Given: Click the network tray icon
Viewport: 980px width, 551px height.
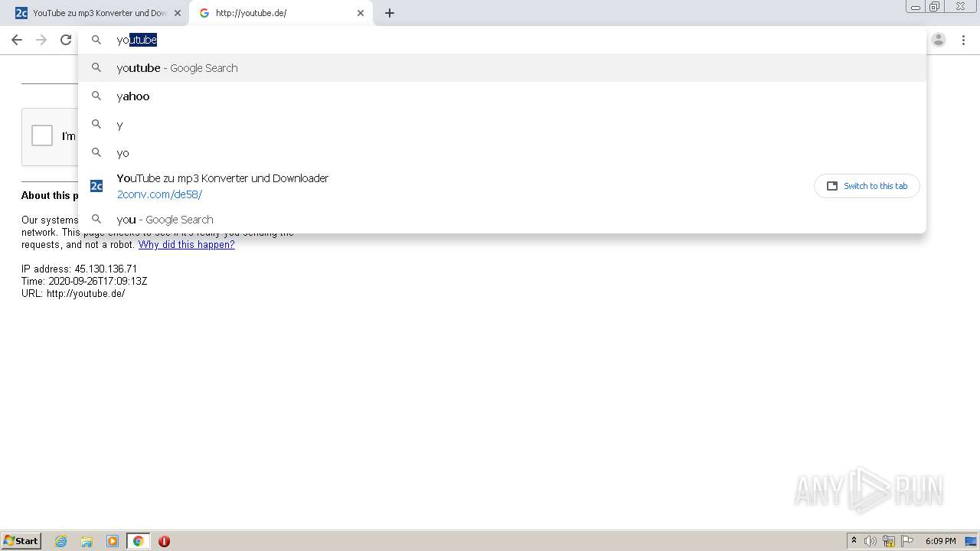Looking at the screenshot, I should click(889, 541).
